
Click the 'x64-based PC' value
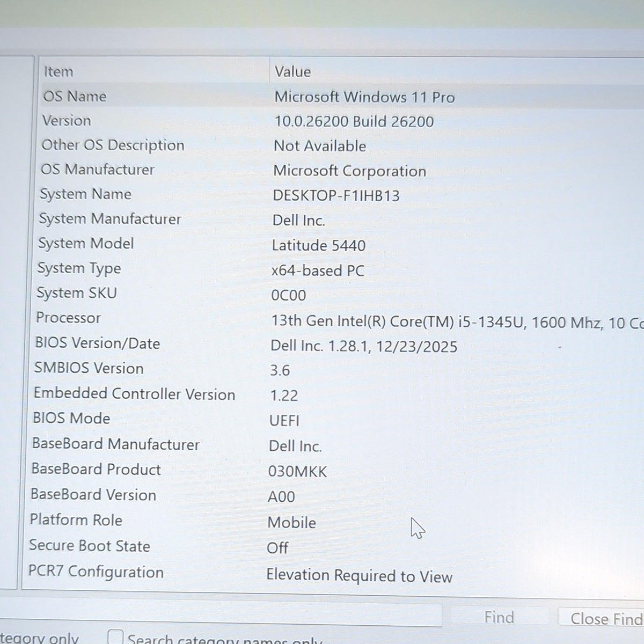[318, 270]
